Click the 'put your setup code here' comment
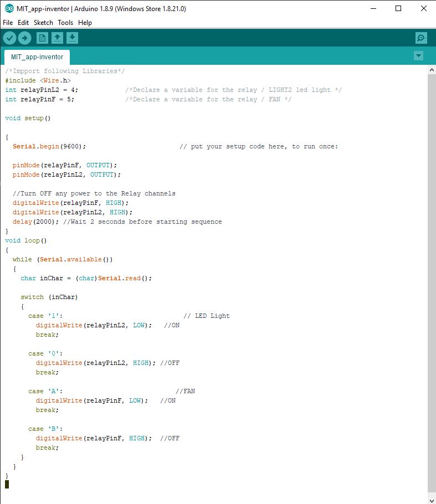This screenshot has width=436, height=504. [259, 147]
